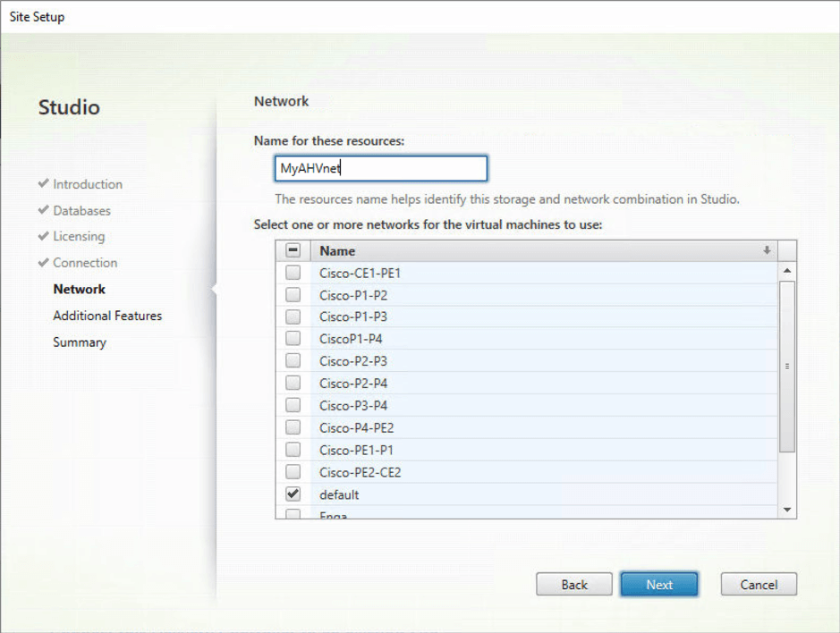Select the Cisco-P1-P2 row text
The width and height of the screenshot is (840, 633).
pos(353,295)
